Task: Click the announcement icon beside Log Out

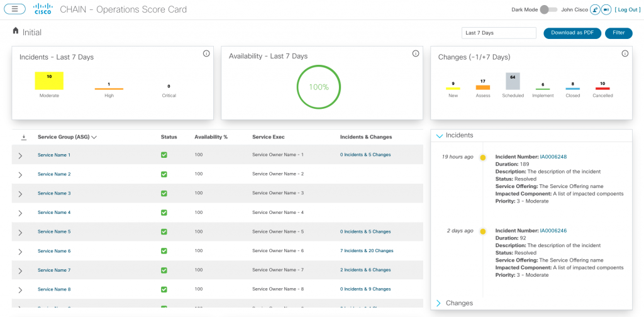Action: click(606, 10)
